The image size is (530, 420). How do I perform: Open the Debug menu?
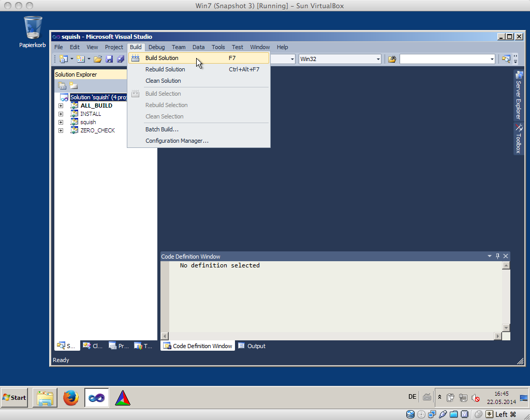tap(156, 47)
